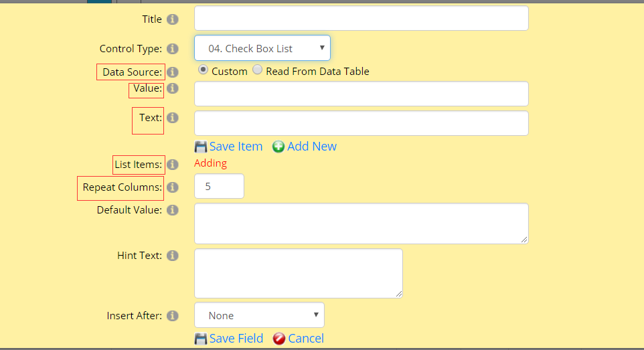Open the Control Type dropdown
644x350 pixels.
click(x=262, y=48)
